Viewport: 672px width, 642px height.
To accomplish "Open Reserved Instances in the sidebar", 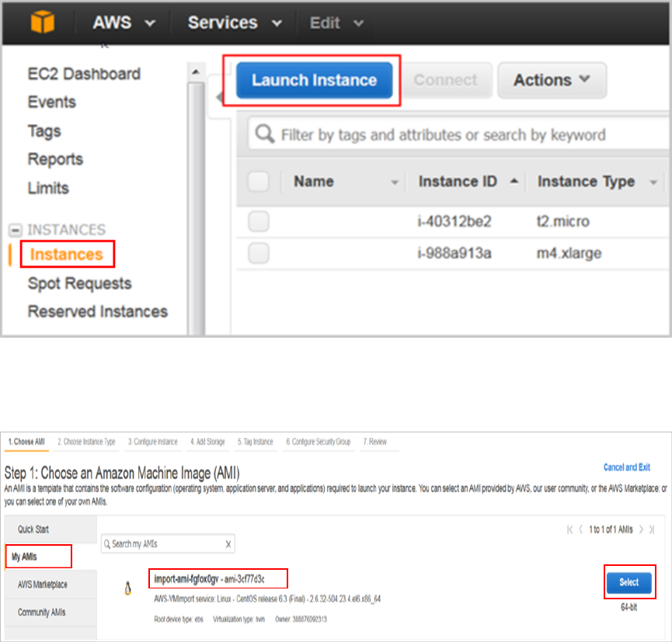I will [x=98, y=311].
